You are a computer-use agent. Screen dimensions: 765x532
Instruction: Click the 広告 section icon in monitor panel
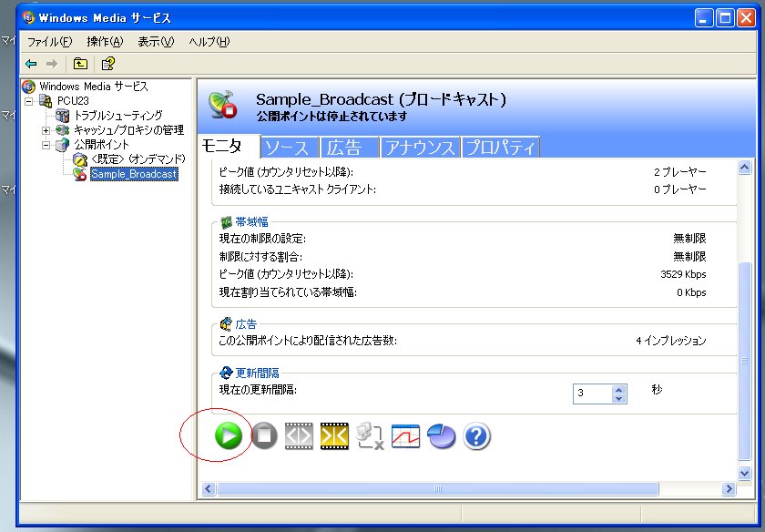click(x=226, y=324)
